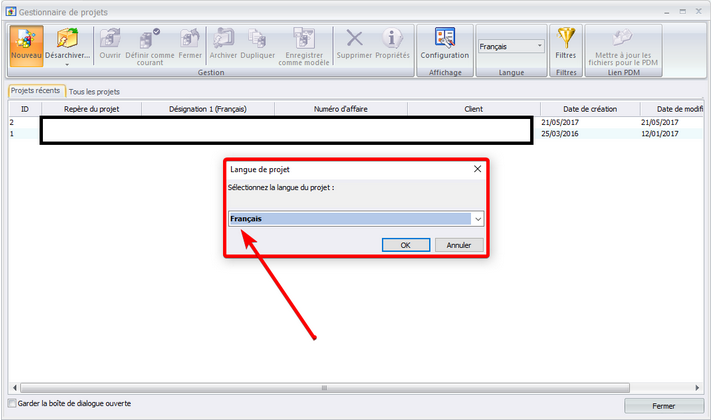Screen dimensions: 713x420
Task: Select creation date 21/05/2017 cell
Action: point(560,122)
